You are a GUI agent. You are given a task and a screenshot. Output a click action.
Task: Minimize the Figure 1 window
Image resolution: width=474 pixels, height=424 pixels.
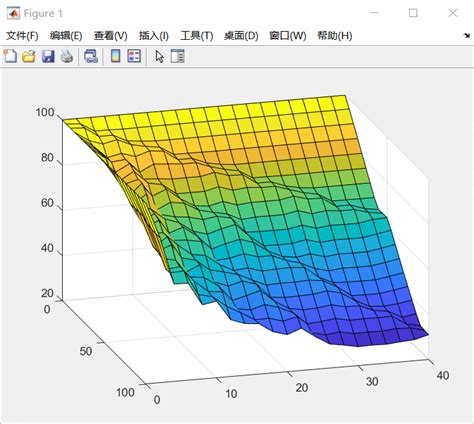click(374, 13)
